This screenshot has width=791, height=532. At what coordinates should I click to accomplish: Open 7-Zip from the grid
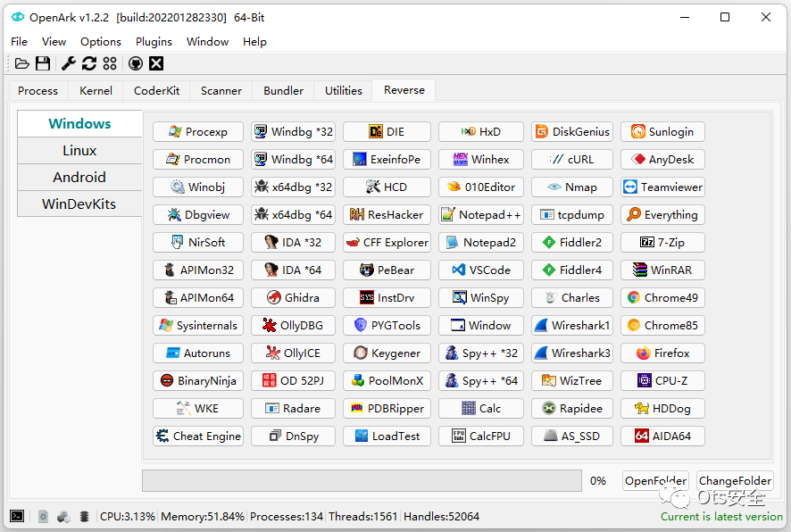(662, 242)
